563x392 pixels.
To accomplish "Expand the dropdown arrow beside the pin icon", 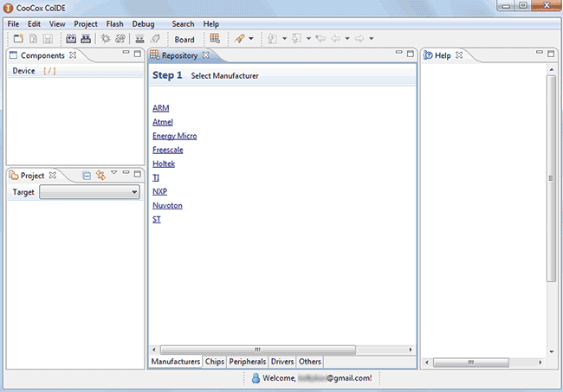I will pyautogui.click(x=251, y=39).
